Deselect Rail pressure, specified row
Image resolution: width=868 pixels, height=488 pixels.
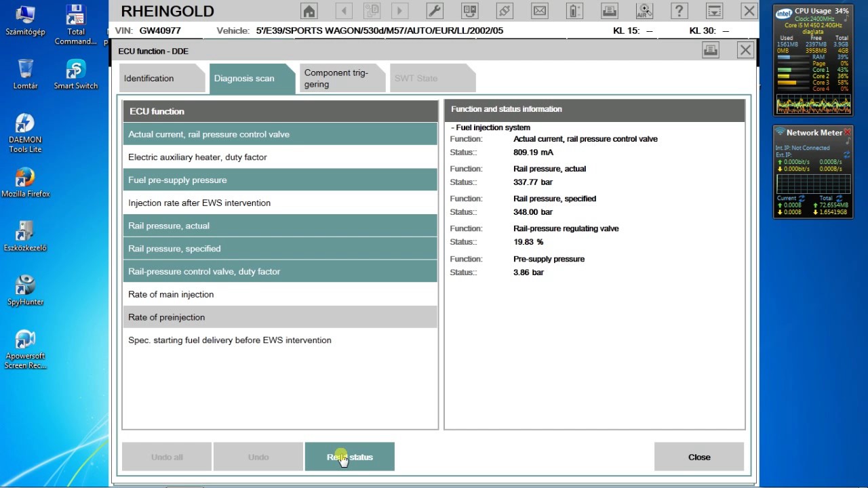coord(280,249)
